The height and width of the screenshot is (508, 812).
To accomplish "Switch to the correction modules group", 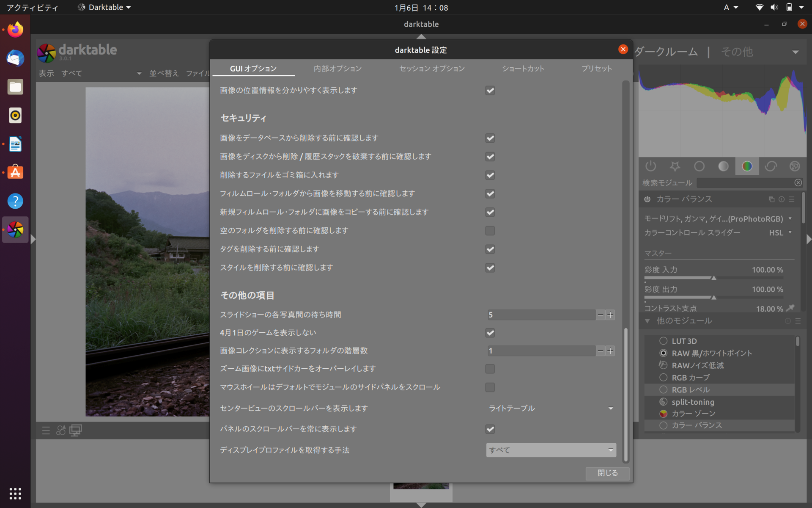I will point(771,166).
